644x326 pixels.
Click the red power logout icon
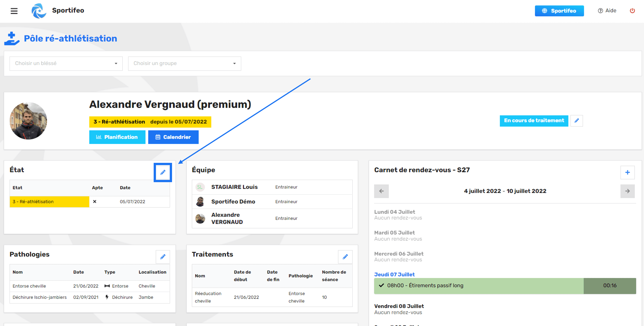point(632,11)
